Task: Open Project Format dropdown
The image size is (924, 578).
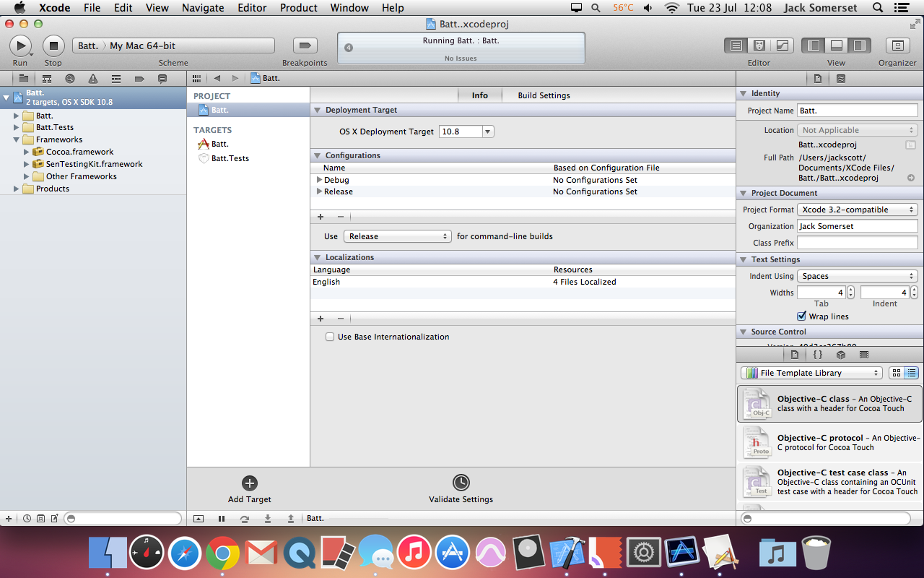Action: coord(858,210)
